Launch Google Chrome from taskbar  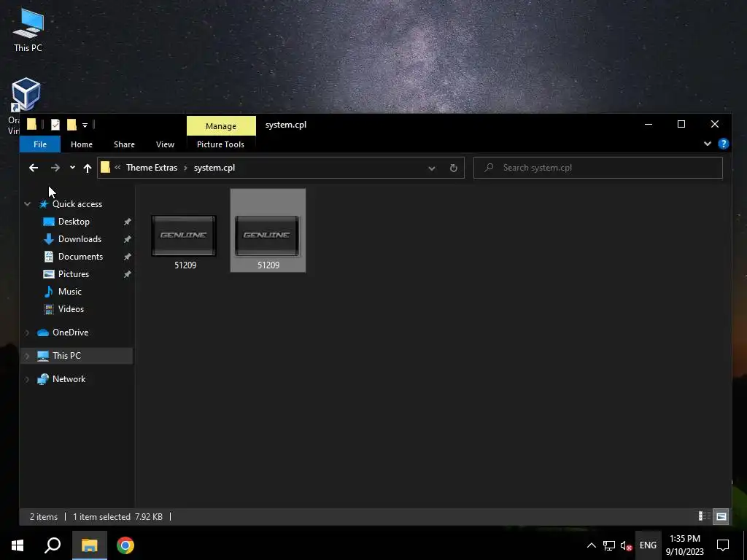click(x=125, y=545)
